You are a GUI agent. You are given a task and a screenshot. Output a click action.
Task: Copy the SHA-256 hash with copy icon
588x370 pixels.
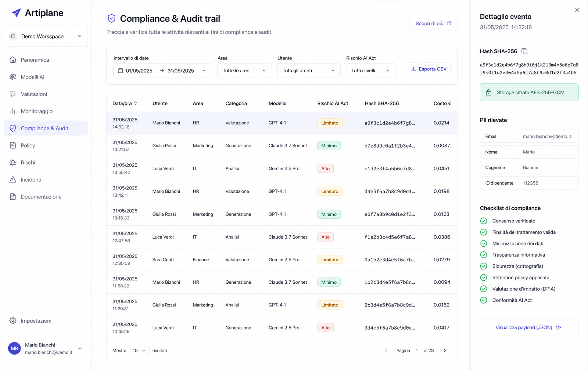pyautogui.click(x=524, y=51)
